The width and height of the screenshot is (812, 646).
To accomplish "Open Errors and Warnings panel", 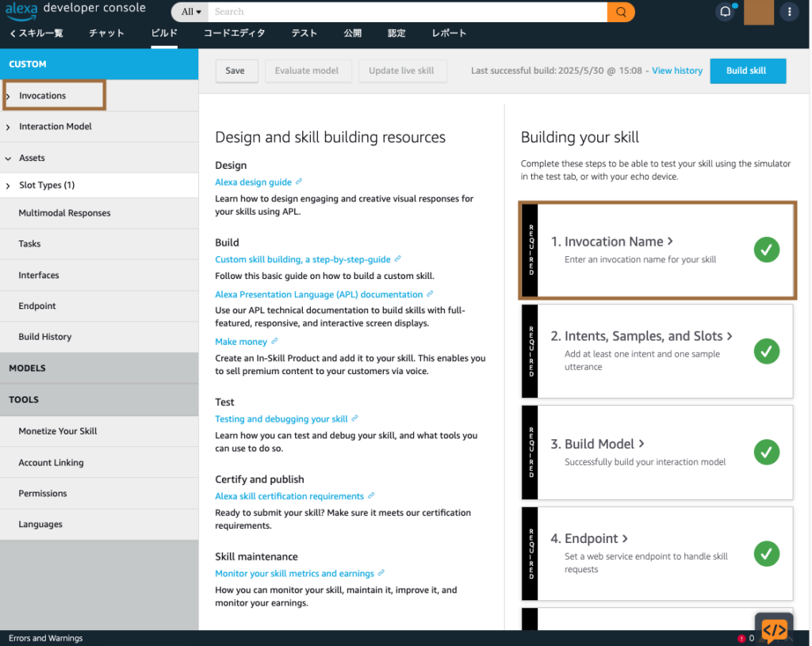I will click(45, 638).
